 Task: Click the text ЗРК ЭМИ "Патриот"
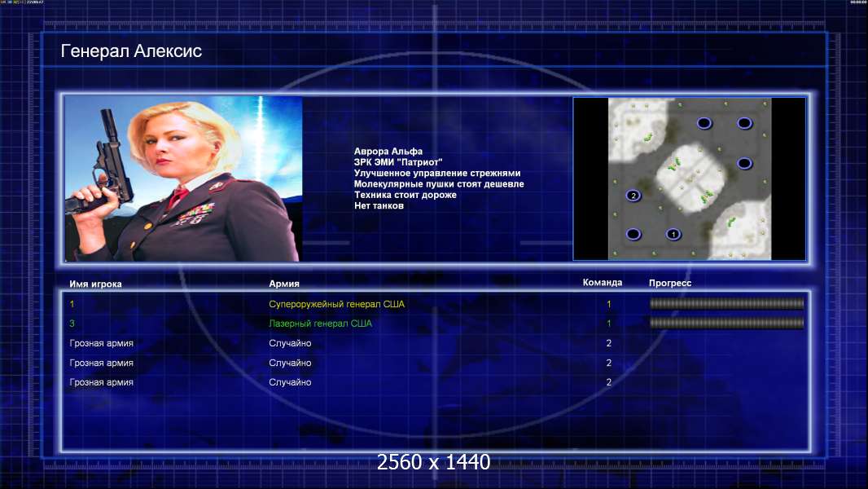point(398,162)
